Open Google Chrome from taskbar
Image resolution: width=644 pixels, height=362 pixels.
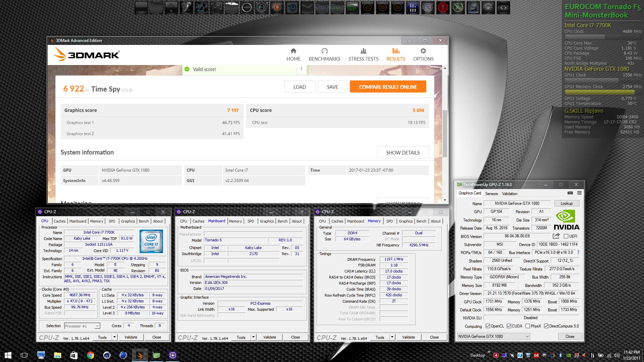pos(90,355)
